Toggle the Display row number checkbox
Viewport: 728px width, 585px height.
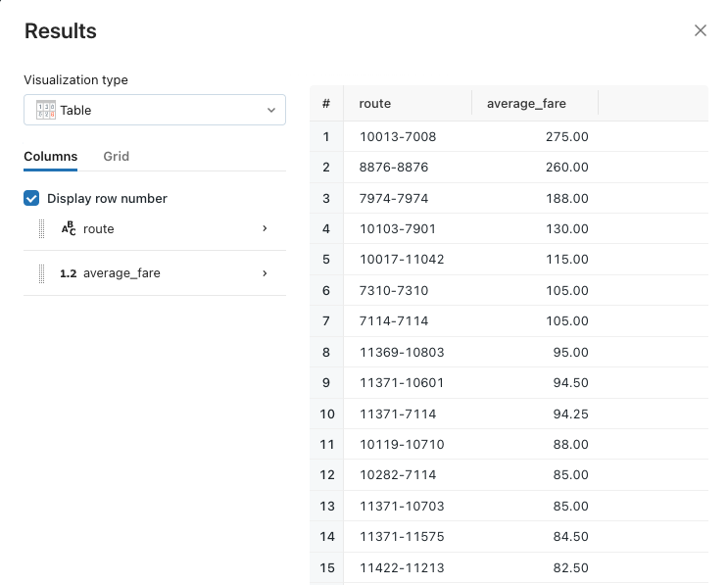coord(31,198)
